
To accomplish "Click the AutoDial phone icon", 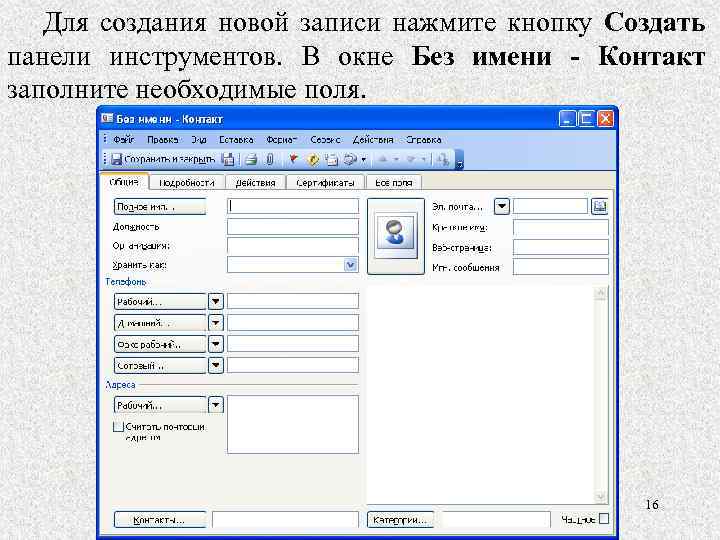I will click(x=350, y=159).
